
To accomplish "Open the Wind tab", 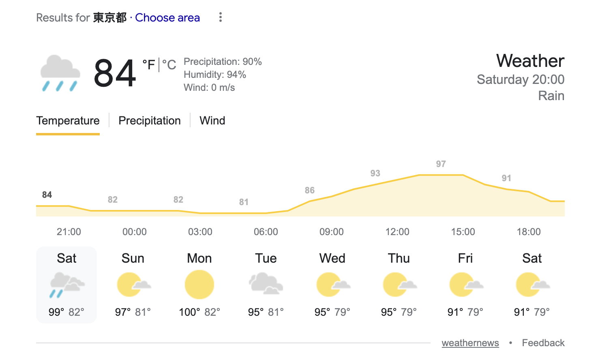I will (212, 120).
